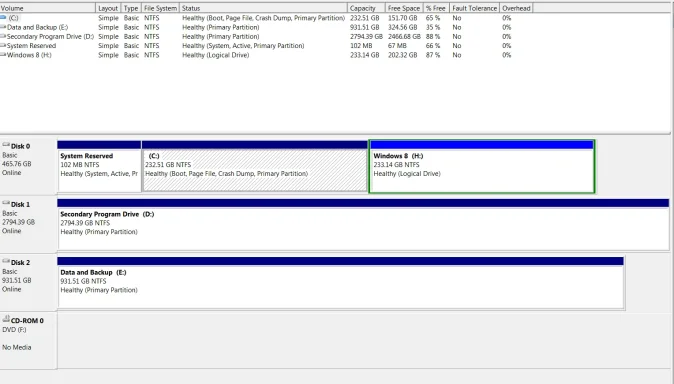674x384 pixels.
Task: Select the Secondary Program Drive (D:) partition block
Action: (363, 224)
